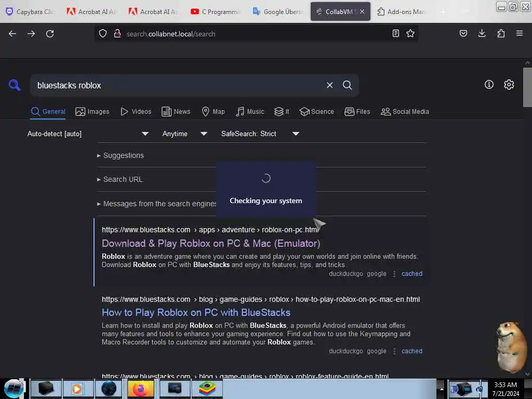Select the Files search category
Screen dimensions: 532x399
click(x=357, y=112)
